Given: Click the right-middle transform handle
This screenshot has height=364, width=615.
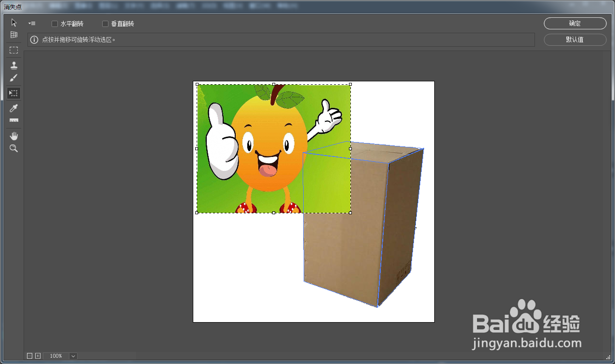Looking at the screenshot, I should [350, 149].
